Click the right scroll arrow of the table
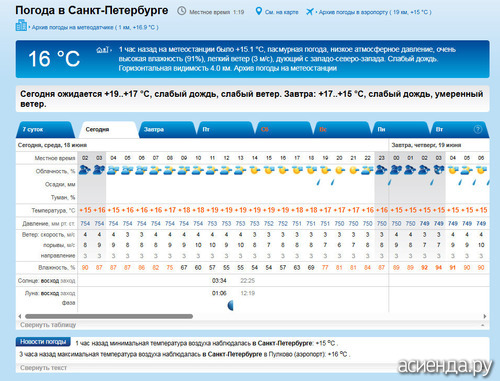The width and height of the screenshot is (500, 381). click(x=485, y=316)
